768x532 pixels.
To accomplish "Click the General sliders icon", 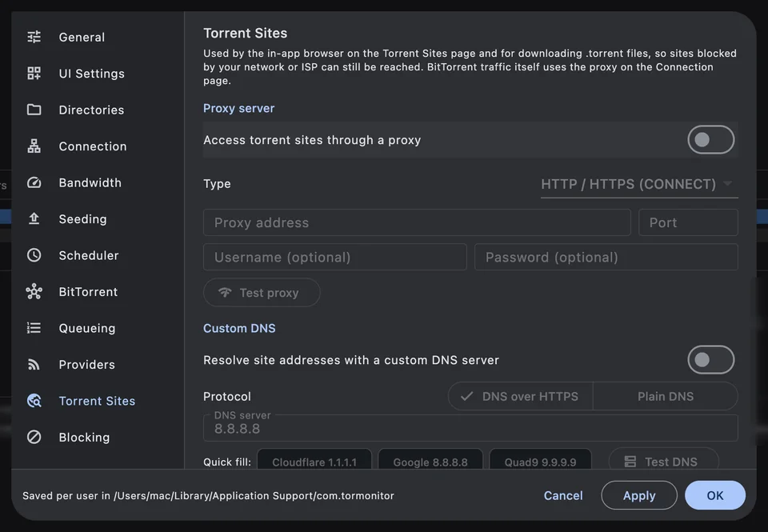I will (x=34, y=37).
